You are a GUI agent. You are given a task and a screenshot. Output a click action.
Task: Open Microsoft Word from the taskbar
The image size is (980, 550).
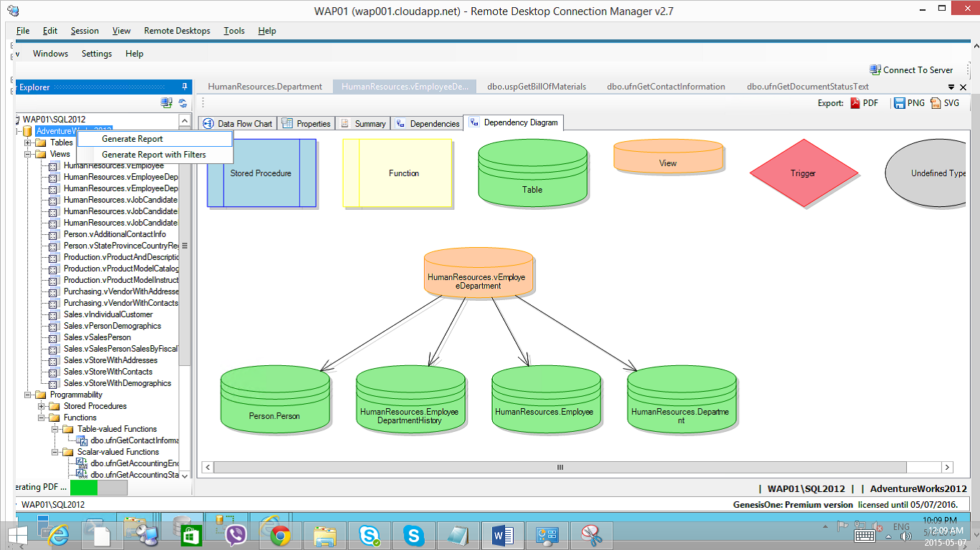point(501,535)
